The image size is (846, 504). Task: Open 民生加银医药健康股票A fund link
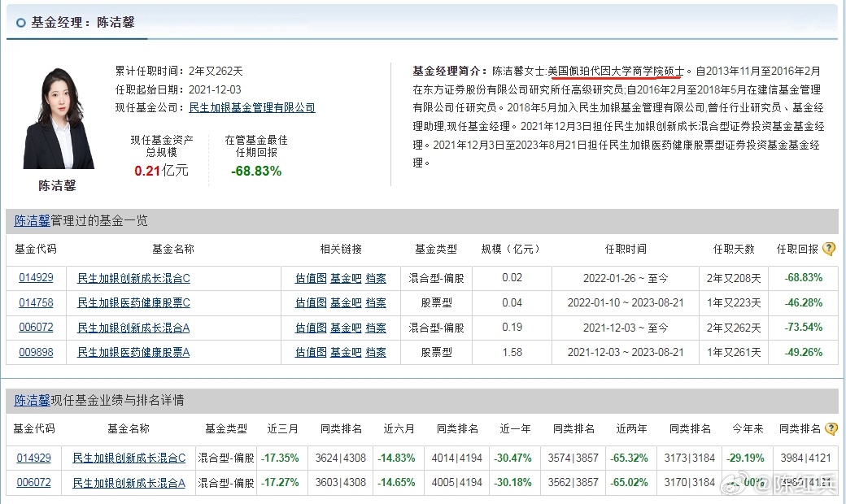[133, 353]
